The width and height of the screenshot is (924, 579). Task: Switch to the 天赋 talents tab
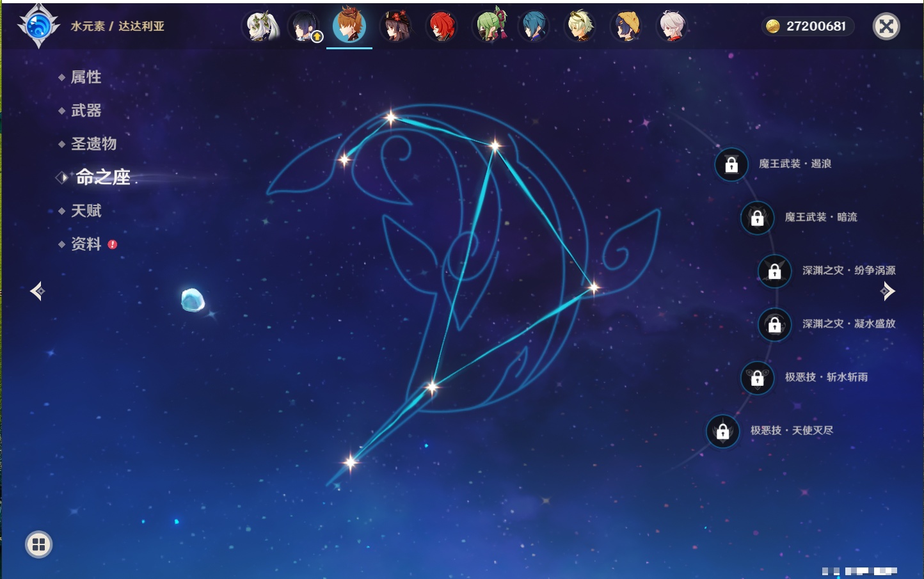pos(86,210)
